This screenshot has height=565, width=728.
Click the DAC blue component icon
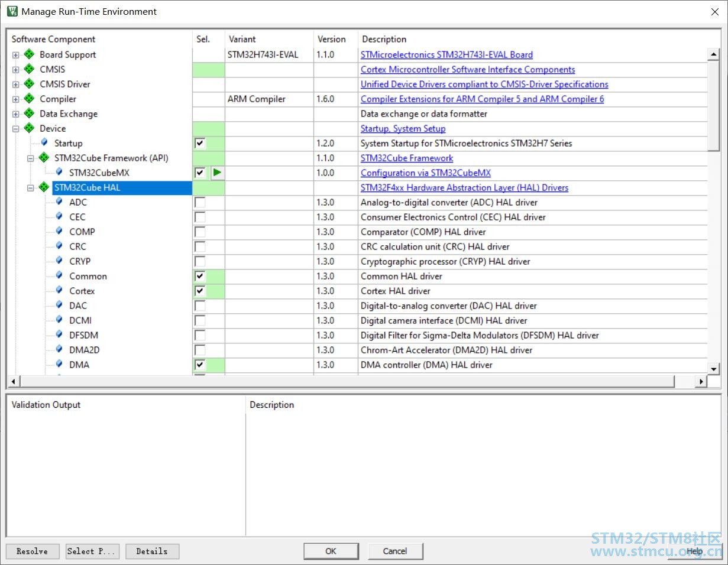(x=59, y=305)
